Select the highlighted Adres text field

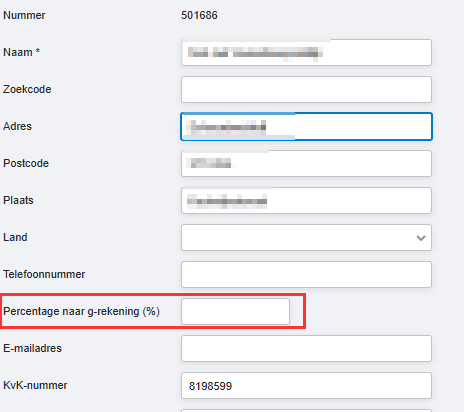tap(306, 126)
